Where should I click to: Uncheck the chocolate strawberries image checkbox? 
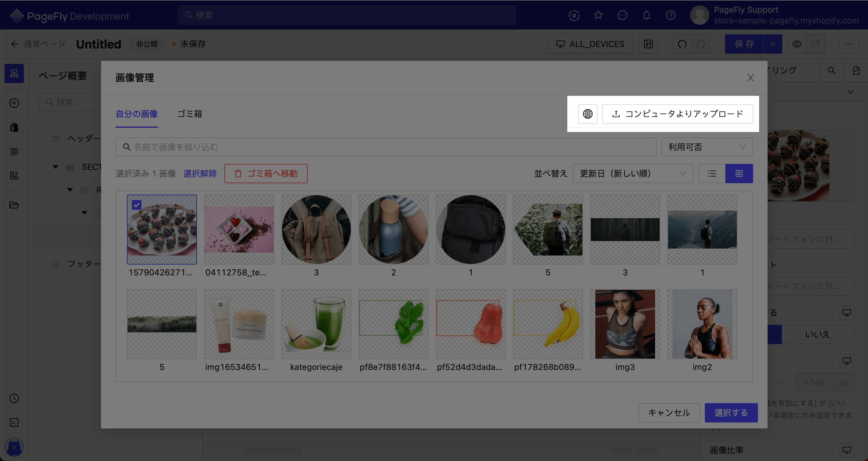tap(136, 205)
